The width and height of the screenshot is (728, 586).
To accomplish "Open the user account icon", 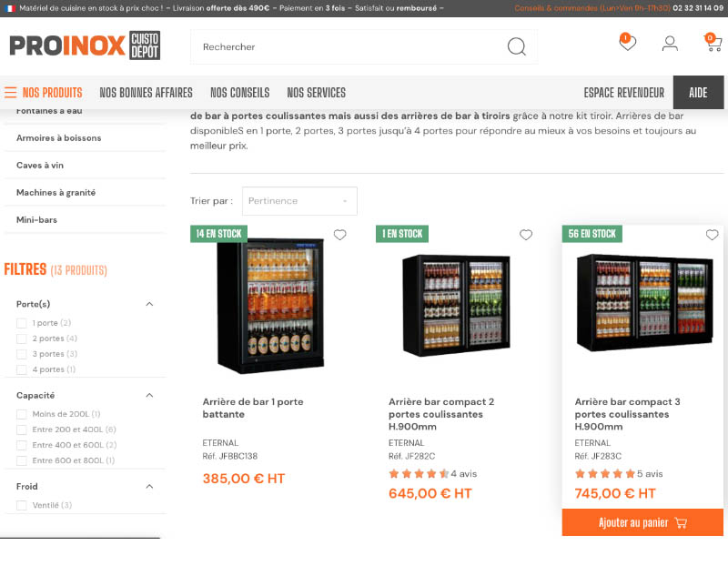I will [670, 43].
